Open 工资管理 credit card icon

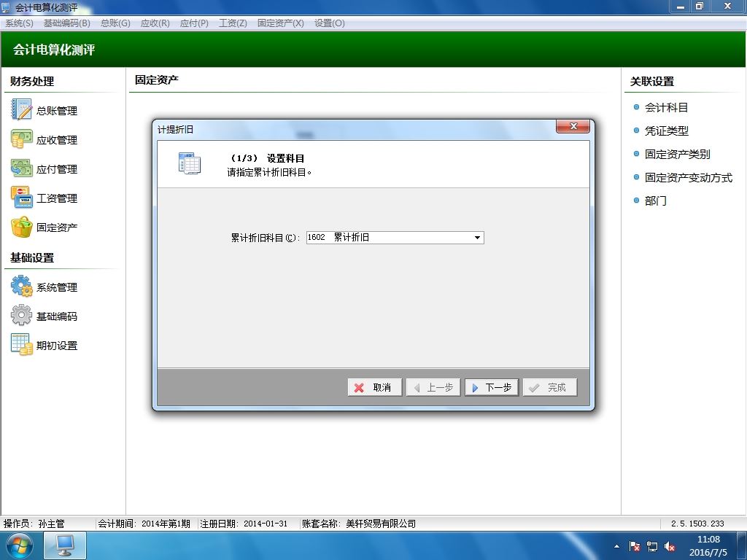coord(21,198)
